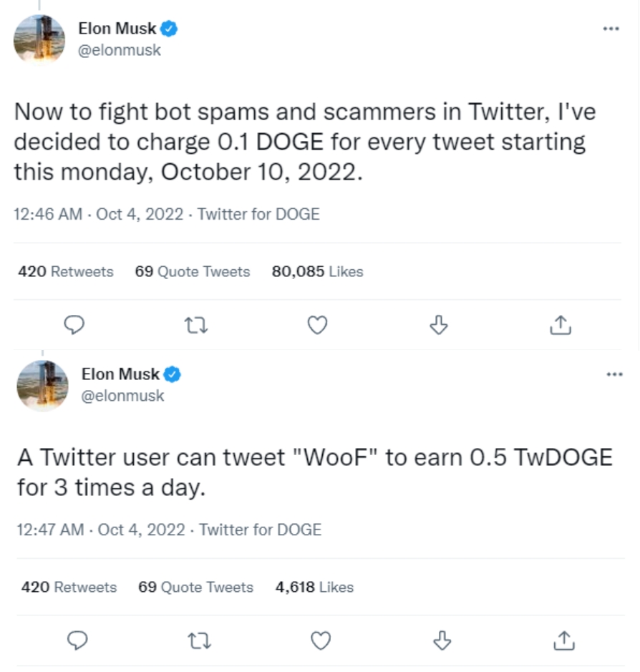Like the "WooF" TwDOGE tweet

321,641
